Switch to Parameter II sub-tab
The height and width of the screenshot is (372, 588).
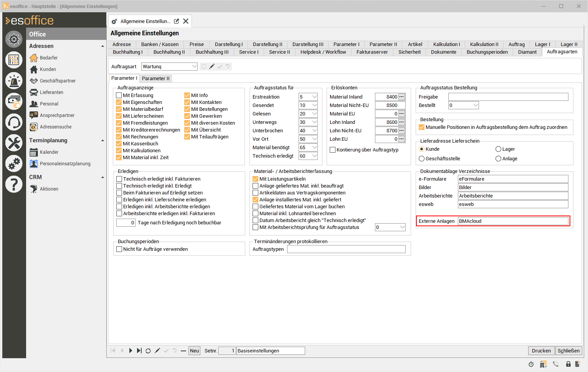pos(155,79)
